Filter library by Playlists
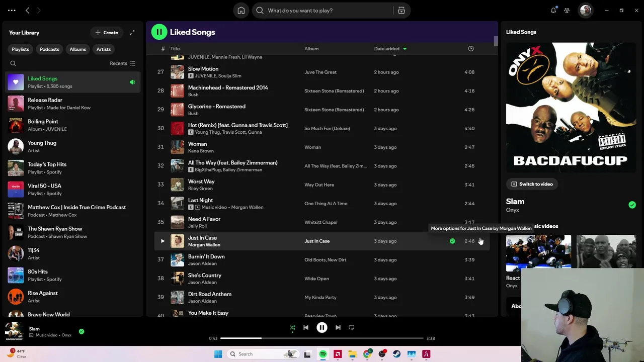The height and width of the screenshot is (362, 644). point(20,49)
